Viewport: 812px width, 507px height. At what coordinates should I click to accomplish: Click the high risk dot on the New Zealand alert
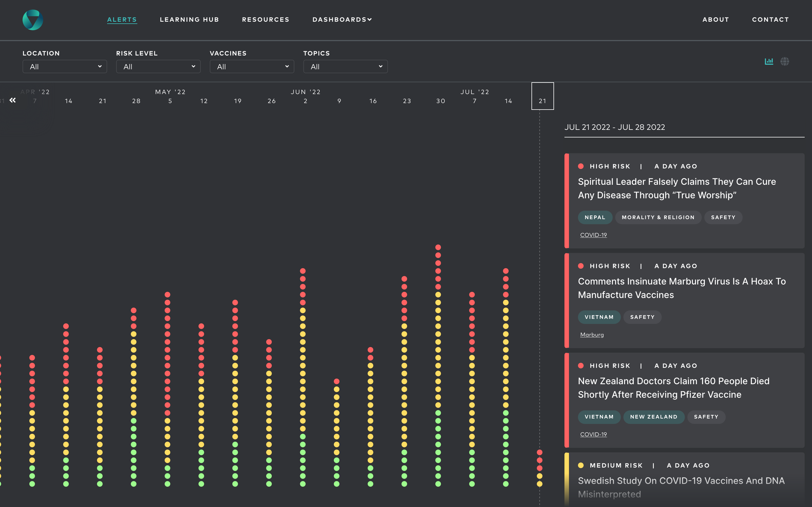pos(581,366)
